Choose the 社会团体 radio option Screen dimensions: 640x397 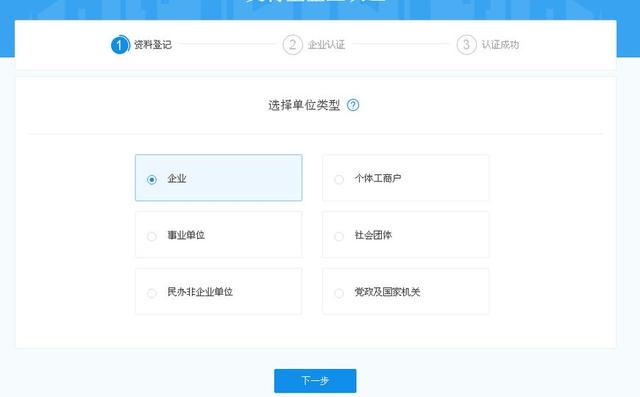click(x=339, y=236)
